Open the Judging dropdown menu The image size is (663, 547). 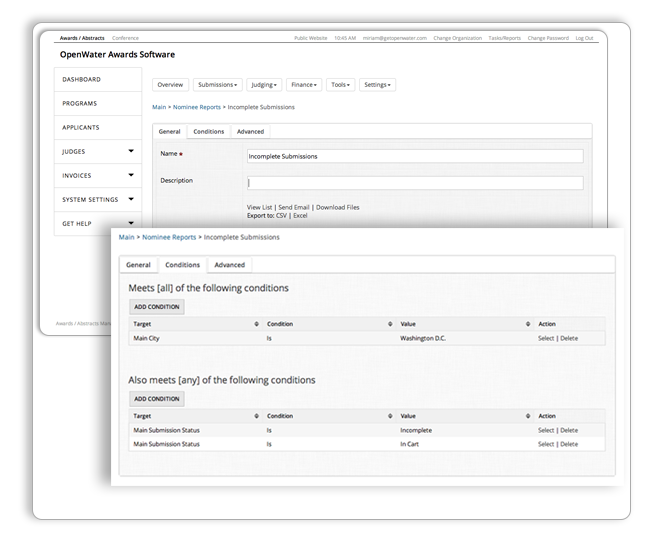click(264, 85)
